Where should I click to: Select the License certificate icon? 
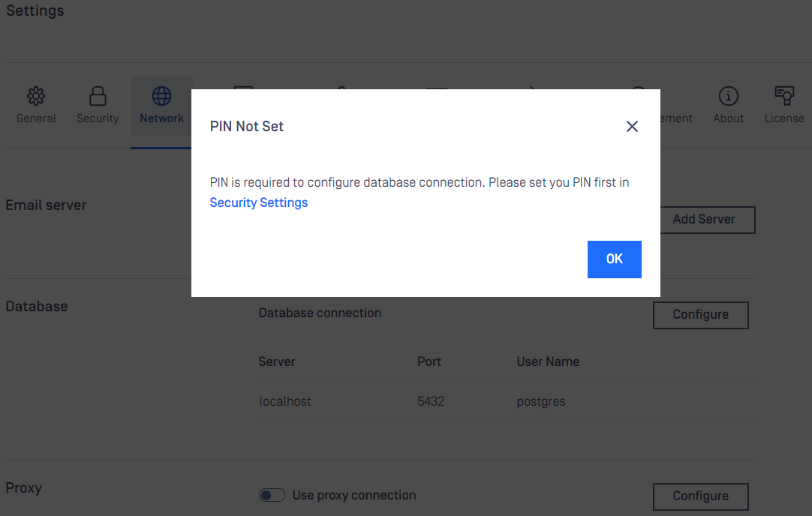[784, 96]
